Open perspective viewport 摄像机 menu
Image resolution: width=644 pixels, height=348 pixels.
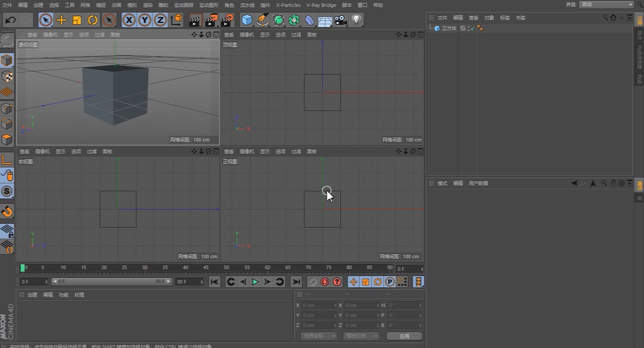(x=50, y=35)
